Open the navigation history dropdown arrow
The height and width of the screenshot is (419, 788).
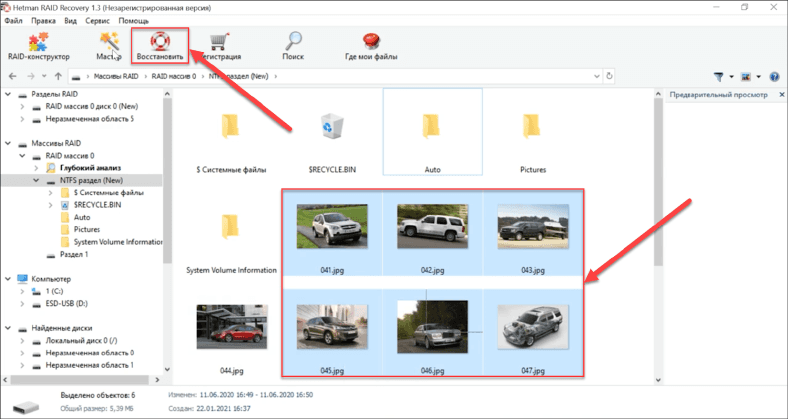(x=44, y=76)
